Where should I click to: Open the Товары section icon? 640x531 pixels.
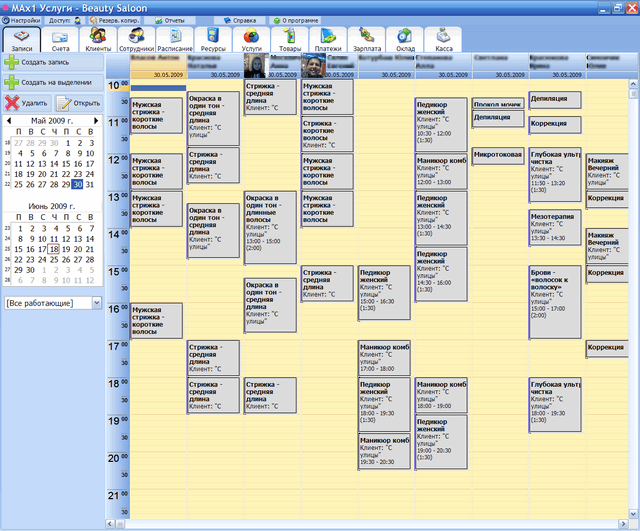[x=290, y=40]
